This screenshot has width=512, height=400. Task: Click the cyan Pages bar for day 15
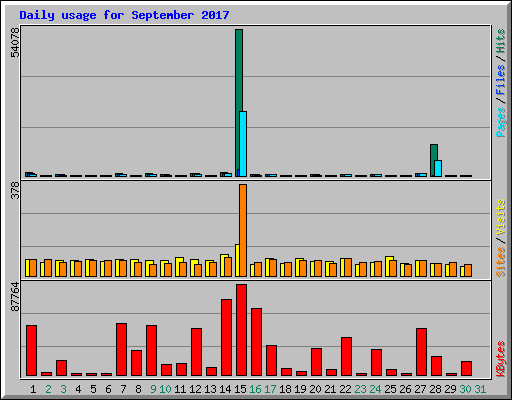click(x=243, y=144)
